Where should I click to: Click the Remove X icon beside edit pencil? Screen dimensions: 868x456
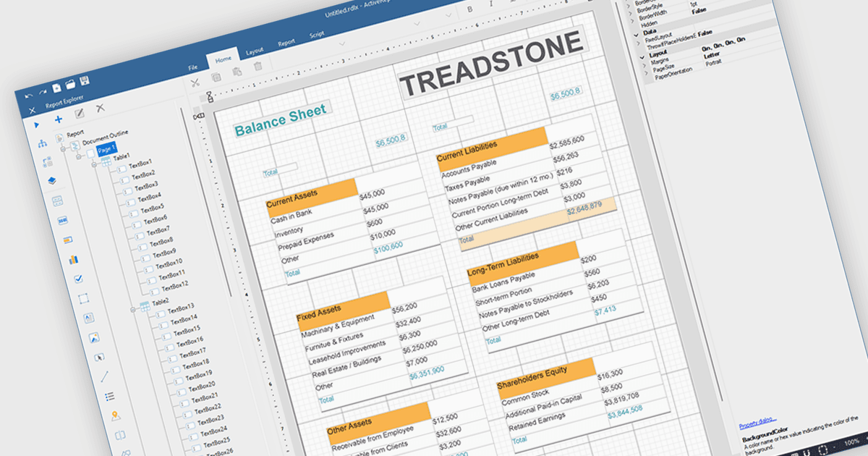coord(101,109)
